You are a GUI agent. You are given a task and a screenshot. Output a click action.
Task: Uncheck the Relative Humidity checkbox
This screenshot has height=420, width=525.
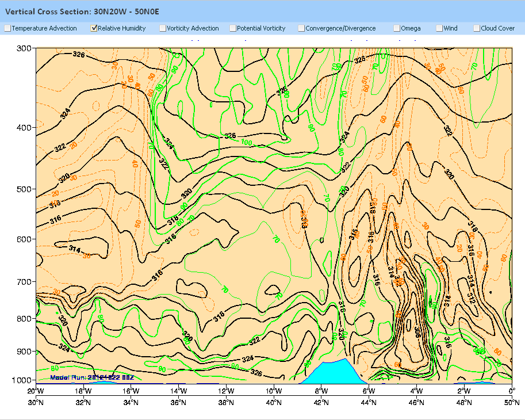[94, 28]
